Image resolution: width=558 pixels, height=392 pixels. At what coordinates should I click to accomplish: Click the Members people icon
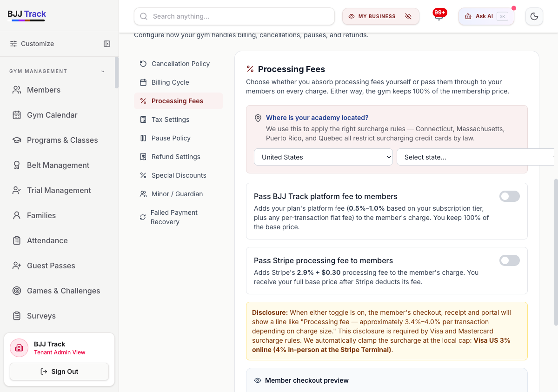17,90
